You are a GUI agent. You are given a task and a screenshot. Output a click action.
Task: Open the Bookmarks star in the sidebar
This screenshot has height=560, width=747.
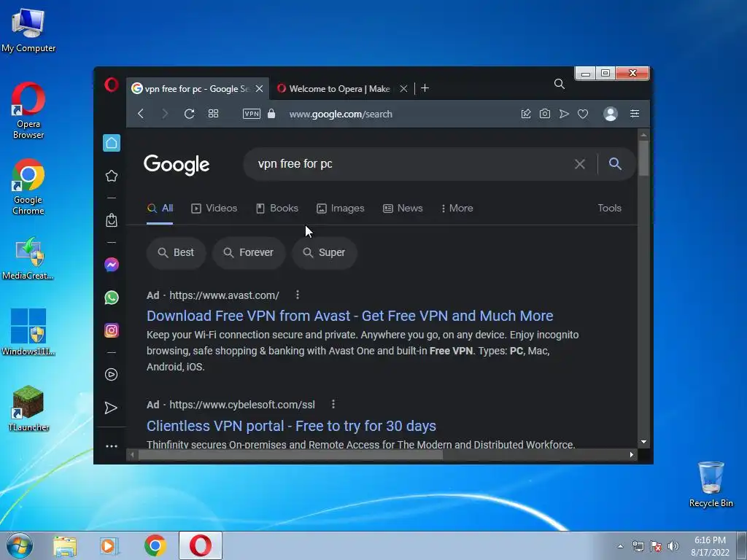(112, 176)
